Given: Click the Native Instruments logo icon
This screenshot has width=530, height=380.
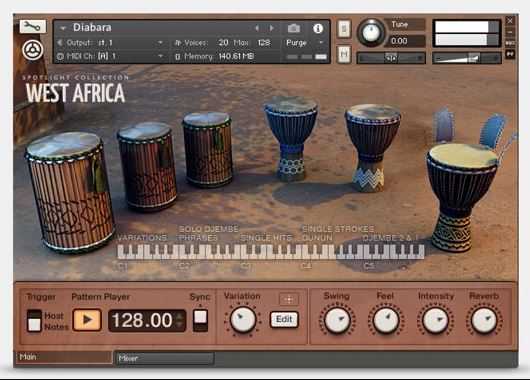Looking at the screenshot, I should pos(32,50).
